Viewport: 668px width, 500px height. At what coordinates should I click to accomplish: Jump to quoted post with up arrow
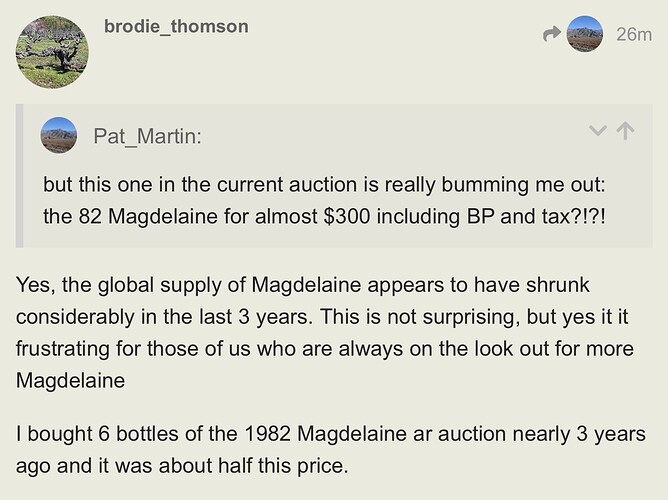627,131
